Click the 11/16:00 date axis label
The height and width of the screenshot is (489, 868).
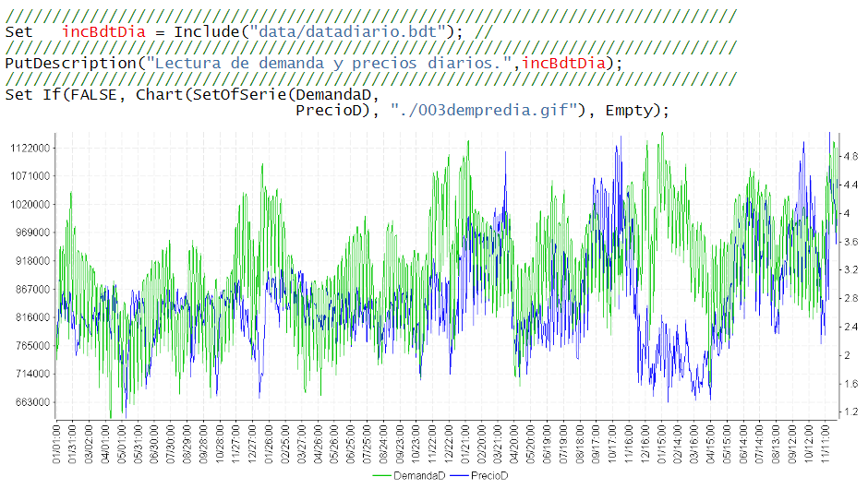click(x=628, y=444)
